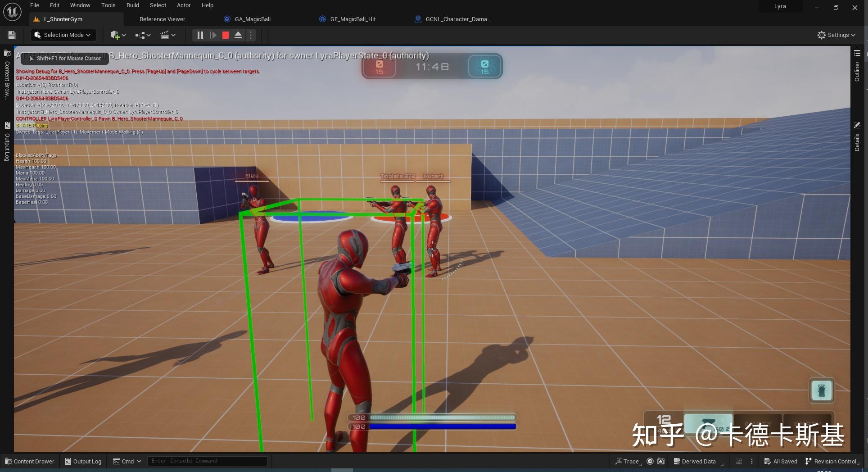Screen dimensions: 868x472
Task: Click the blue mana bar in HUD
Action: point(442,427)
